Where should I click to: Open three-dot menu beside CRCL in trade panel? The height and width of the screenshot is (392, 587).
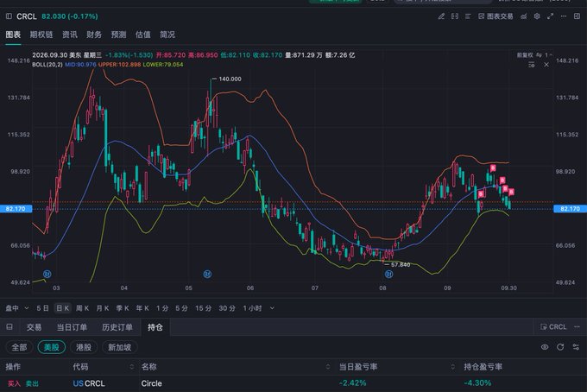577,327
